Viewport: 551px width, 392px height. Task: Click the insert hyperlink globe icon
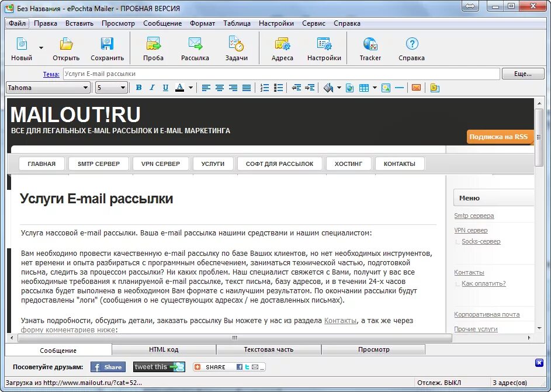[349, 88]
